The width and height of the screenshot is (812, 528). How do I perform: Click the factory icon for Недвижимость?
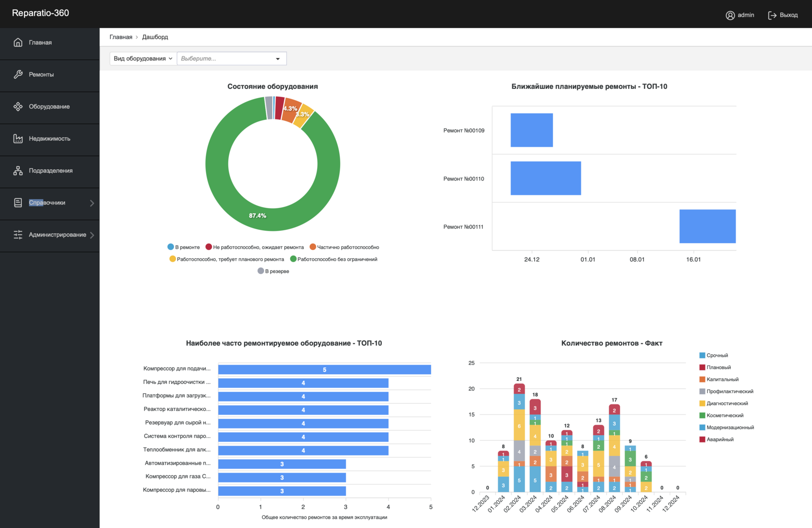click(x=18, y=139)
